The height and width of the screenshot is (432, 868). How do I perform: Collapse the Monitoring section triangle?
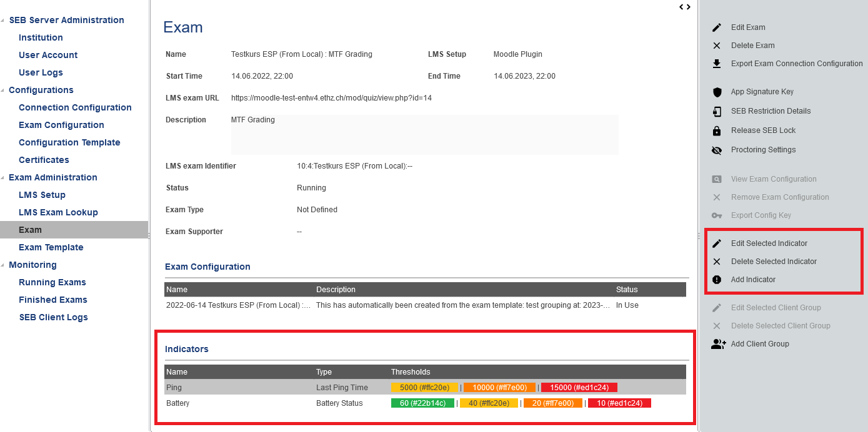pos(2,265)
